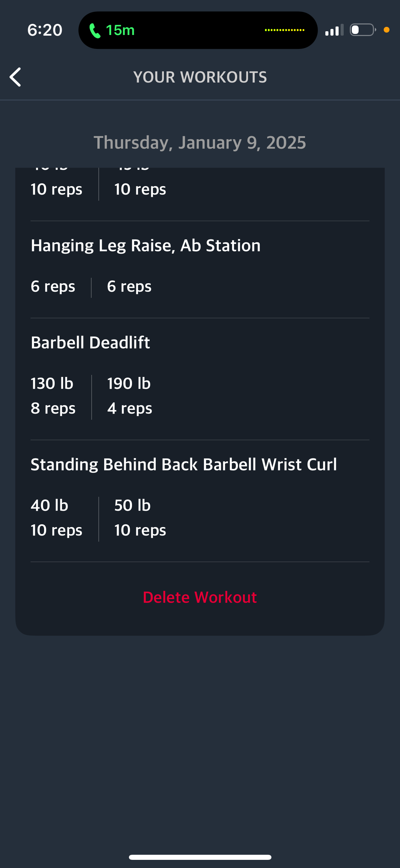Image resolution: width=400 pixels, height=868 pixels.
Task: Select the 50 lb wrist curl set
Action: pos(140,518)
